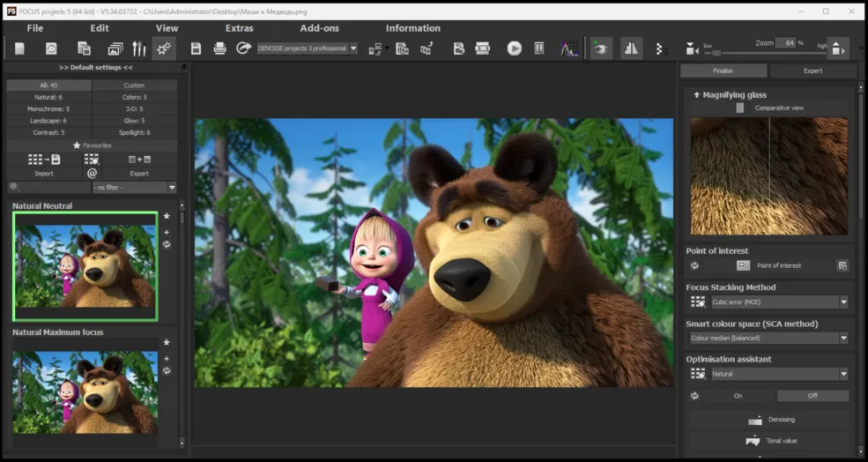Screen dimensions: 868x462
Task: Click the Zoom percentage field showing 64
Action: coord(785,42)
